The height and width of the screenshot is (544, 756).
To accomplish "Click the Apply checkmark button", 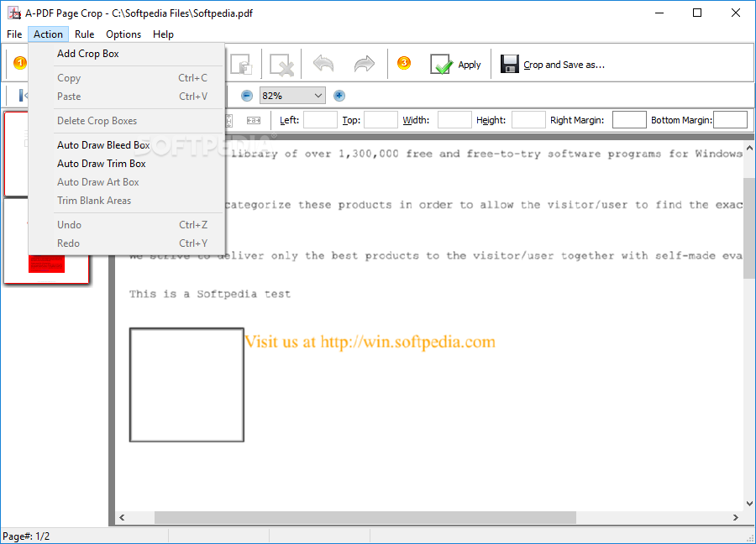I will (455, 64).
